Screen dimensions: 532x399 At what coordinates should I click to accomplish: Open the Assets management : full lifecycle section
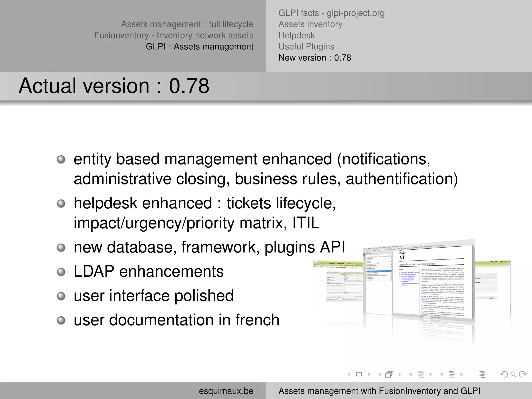click(187, 24)
